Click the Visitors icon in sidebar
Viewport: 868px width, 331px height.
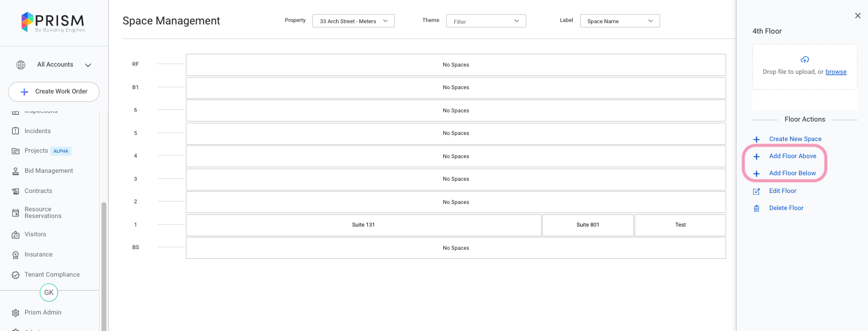click(x=16, y=235)
